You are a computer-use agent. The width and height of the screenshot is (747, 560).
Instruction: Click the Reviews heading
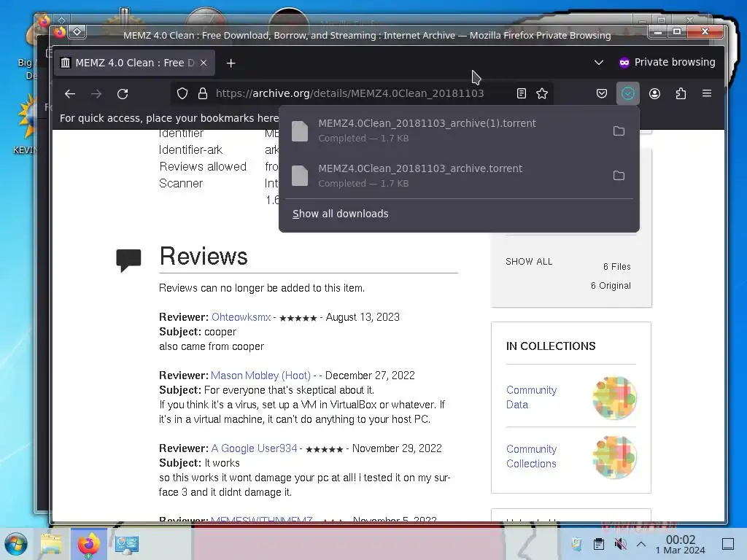point(204,256)
